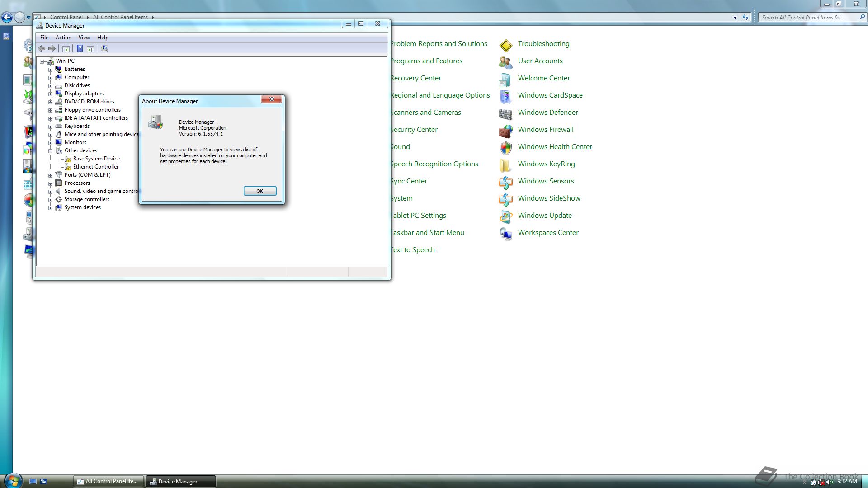Open the View menu in Device Manager
The width and height of the screenshot is (868, 488).
[84, 38]
